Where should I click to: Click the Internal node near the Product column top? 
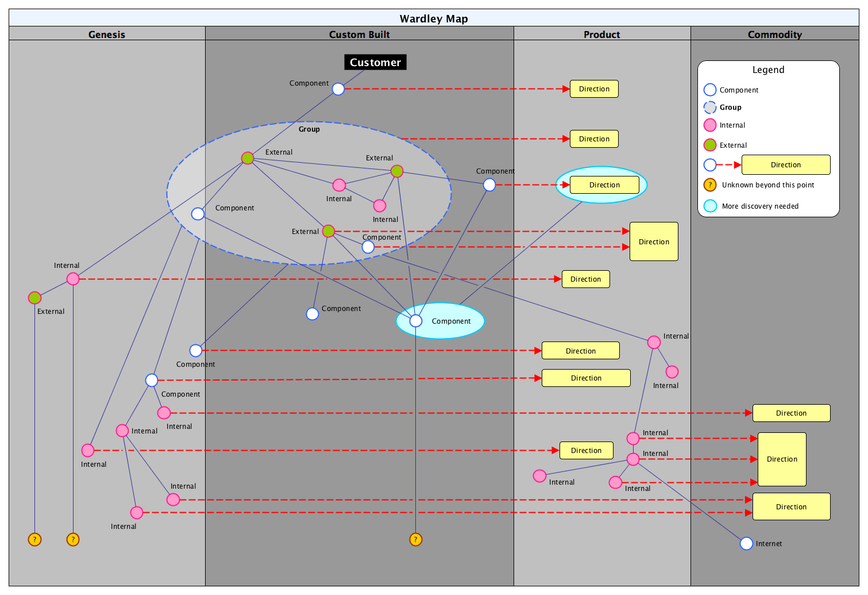click(x=654, y=341)
